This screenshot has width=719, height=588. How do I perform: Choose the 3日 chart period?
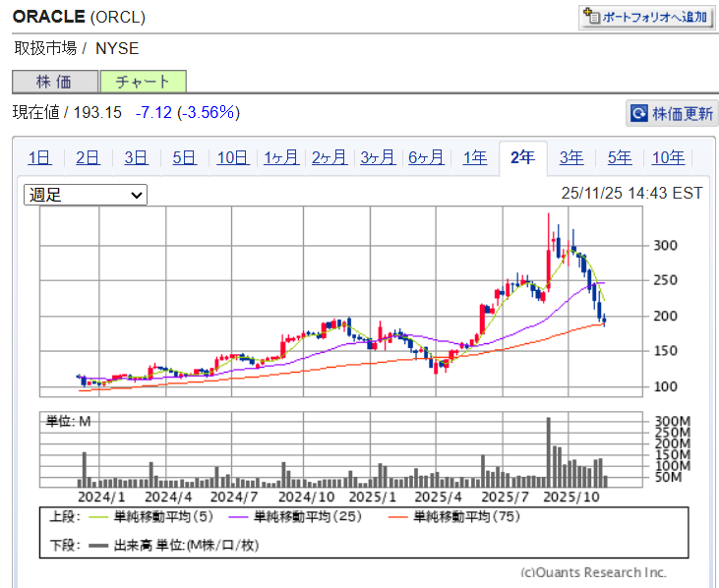pos(136,157)
